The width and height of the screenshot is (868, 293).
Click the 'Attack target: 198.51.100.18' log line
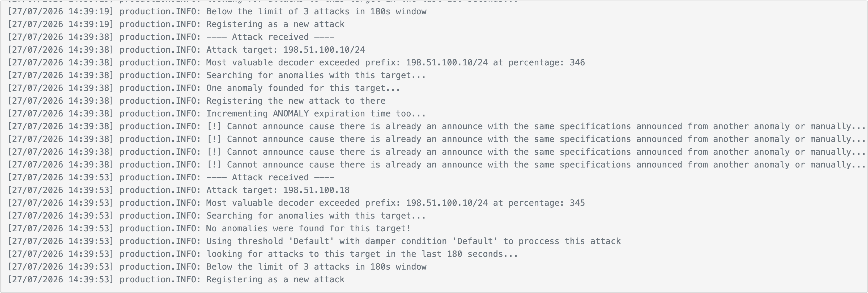click(x=178, y=190)
